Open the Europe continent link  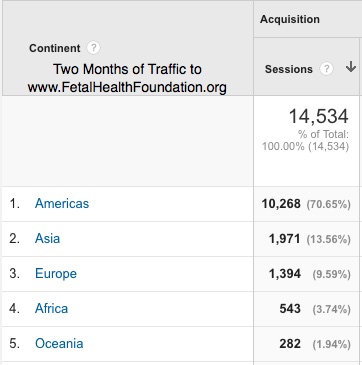point(56,274)
